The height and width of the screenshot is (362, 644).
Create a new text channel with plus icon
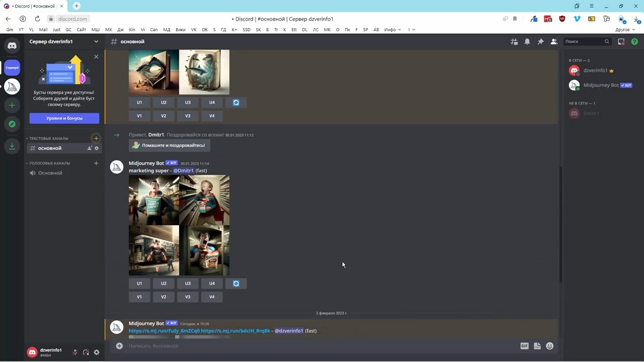click(96, 138)
